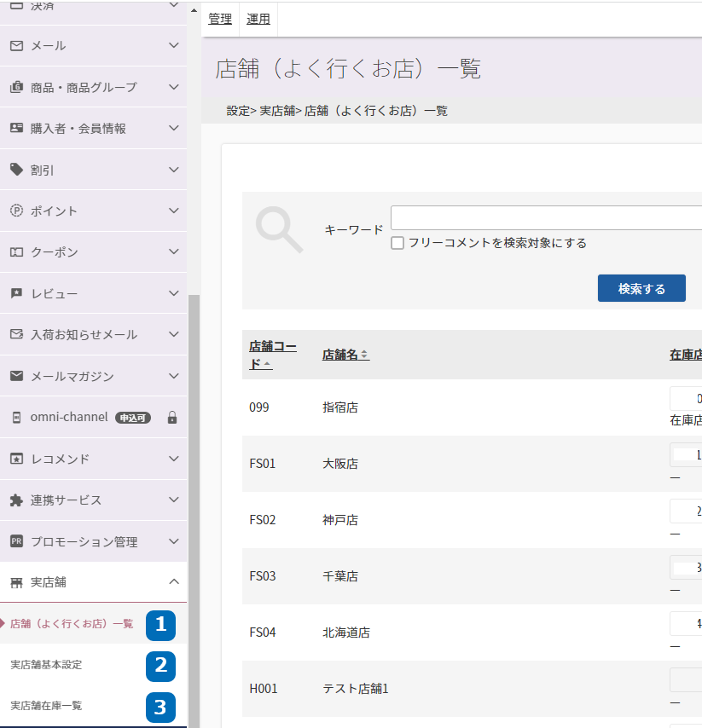Image resolution: width=702 pixels, height=728 pixels.
Task: Expand the メール menu chevron
Action: click(174, 45)
